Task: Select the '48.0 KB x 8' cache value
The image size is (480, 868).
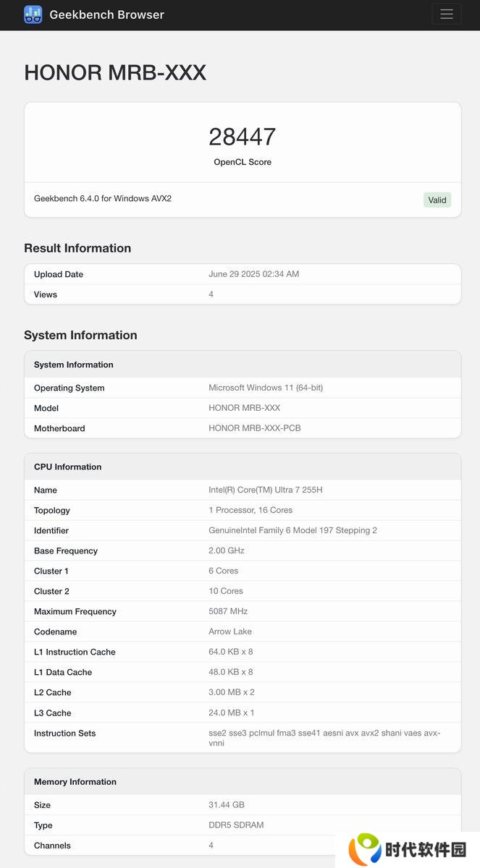Action: (x=231, y=672)
